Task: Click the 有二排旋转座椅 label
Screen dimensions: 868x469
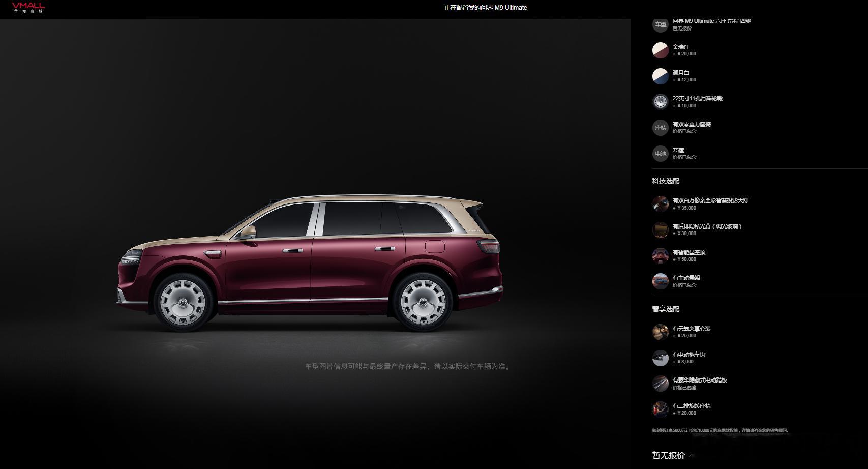Action: pos(692,406)
